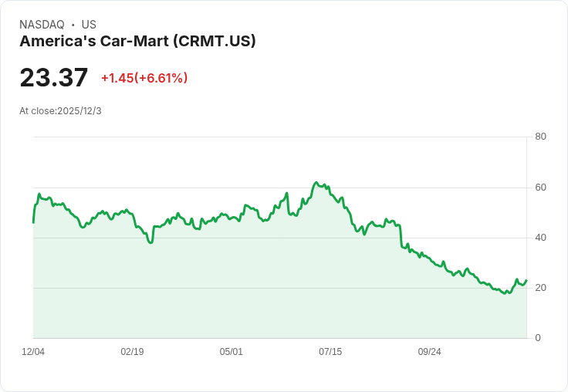Click the 0 price axis label
Screen dimensions: 568x392
538,338
